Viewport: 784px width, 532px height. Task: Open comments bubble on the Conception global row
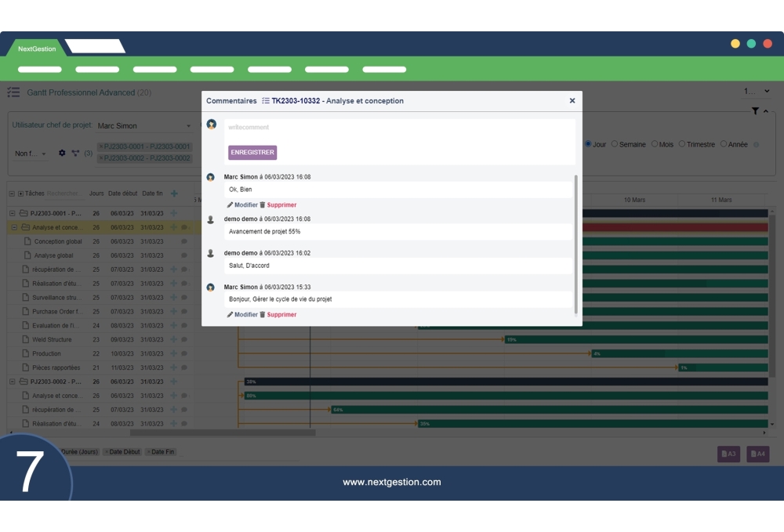[x=184, y=241]
